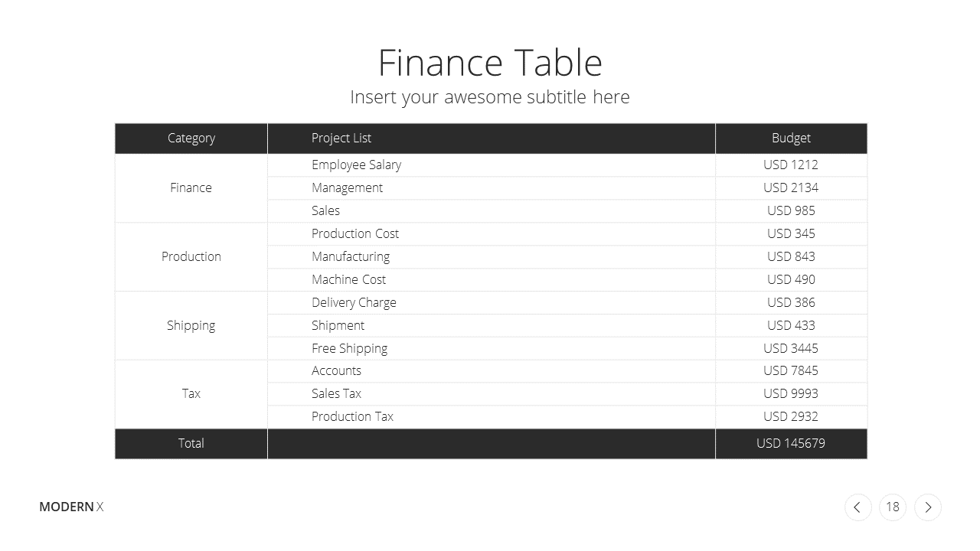
Task: Go to the next slide arrow
Action: [x=928, y=507]
